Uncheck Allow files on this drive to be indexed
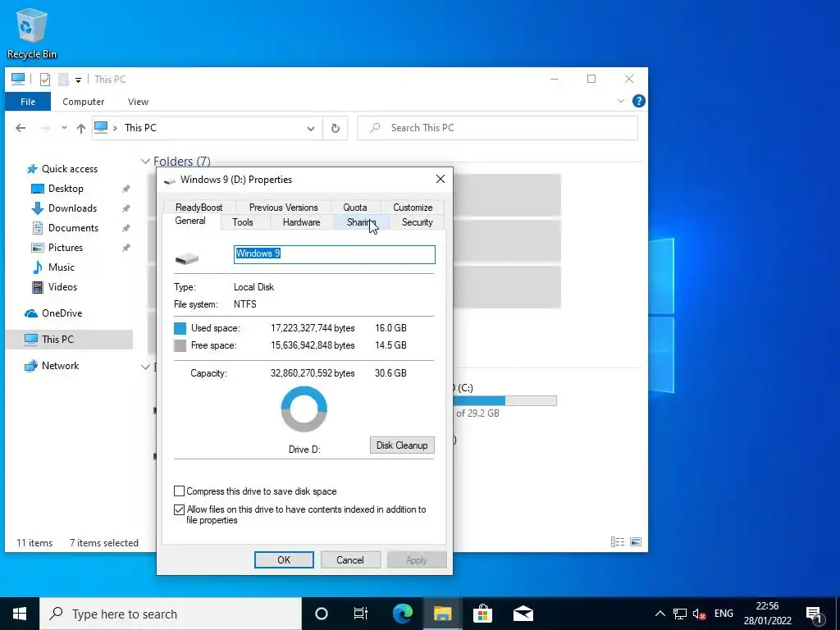The image size is (840, 630). coord(180,509)
